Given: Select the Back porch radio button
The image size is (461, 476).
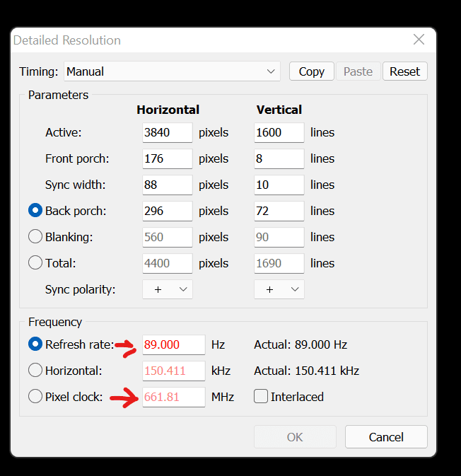Looking at the screenshot, I should [x=35, y=210].
